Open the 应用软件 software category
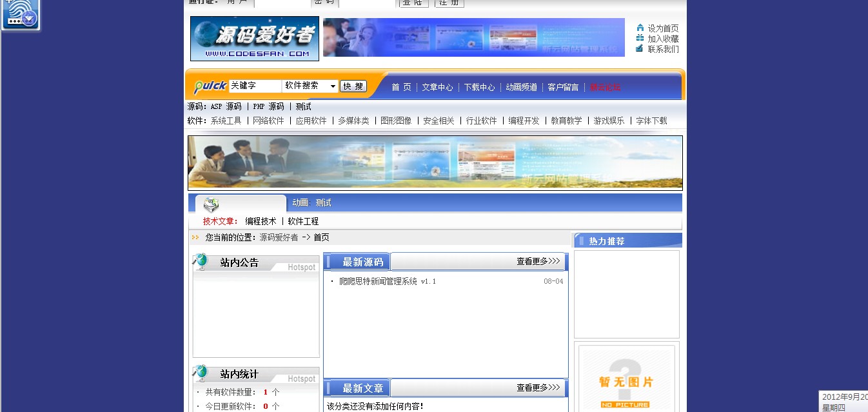The height and width of the screenshot is (412, 868). [311, 121]
